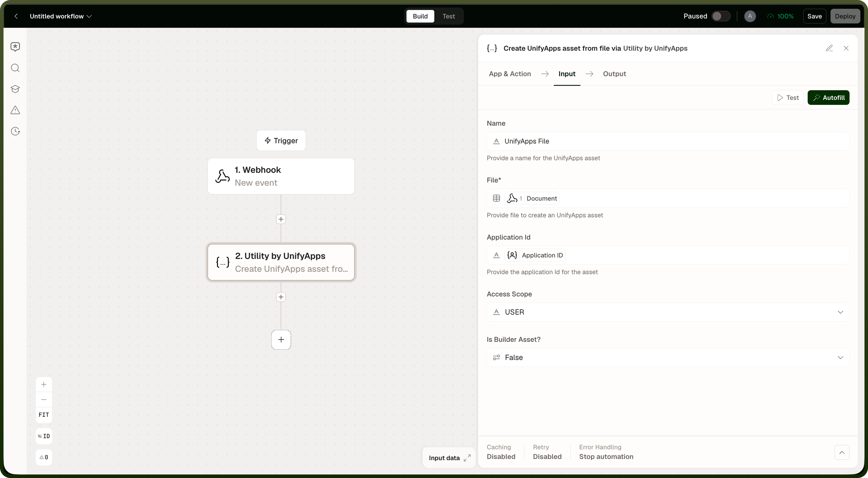This screenshot has height=478, width=868.
Task: Click the Autofill button
Action: point(828,98)
